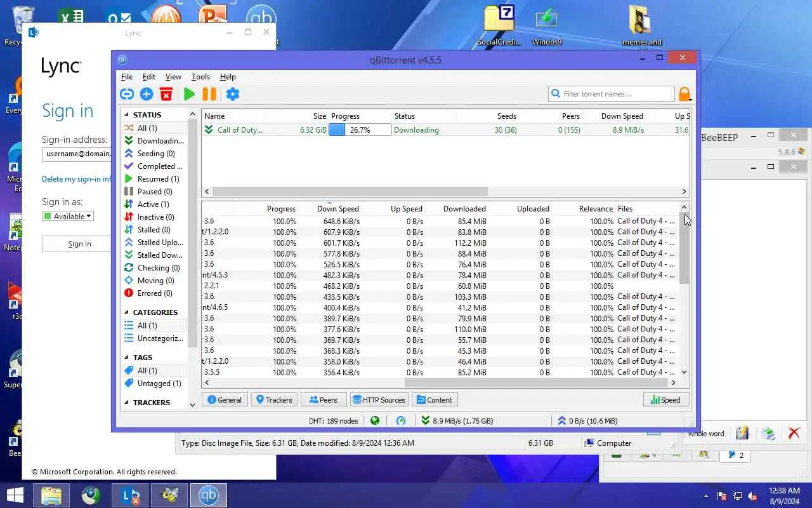Click red Remove torrent trash icon
Image resolution: width=812 pixels, height=508 pixels.
point(166,94)
